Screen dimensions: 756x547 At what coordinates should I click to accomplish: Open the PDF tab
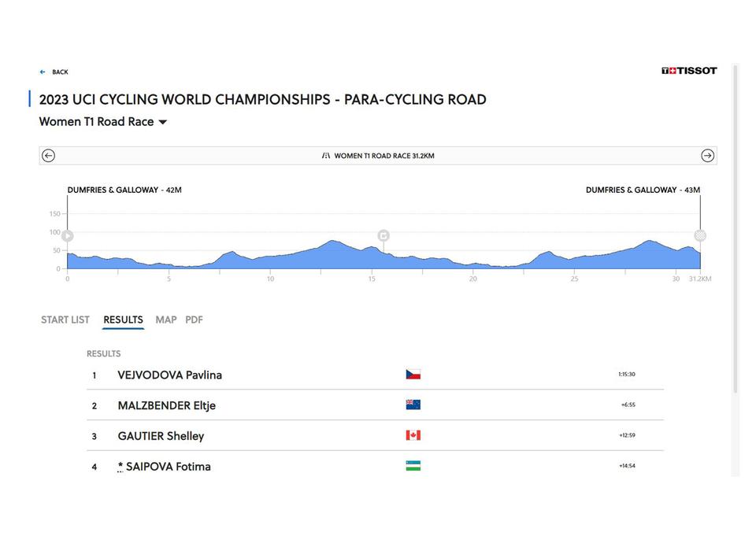(194, 320)
